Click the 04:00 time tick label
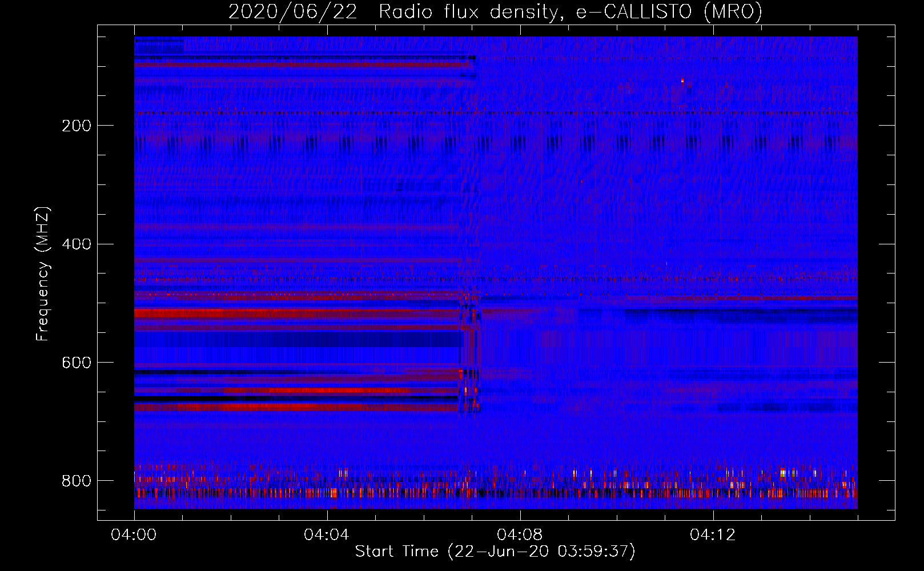 [x=134, y=535]
